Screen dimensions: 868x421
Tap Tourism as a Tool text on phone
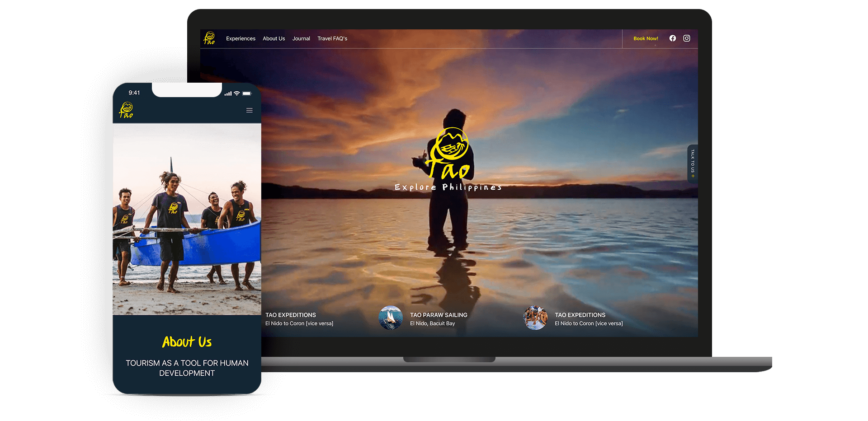(x=187, y=368)
